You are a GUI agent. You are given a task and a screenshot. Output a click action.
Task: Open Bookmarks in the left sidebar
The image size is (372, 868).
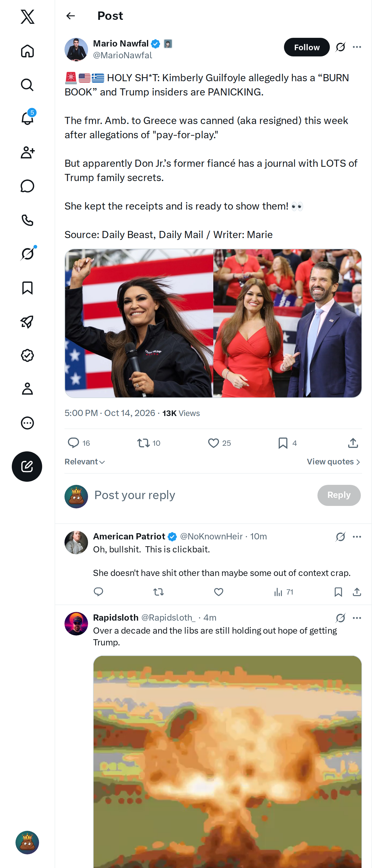tap(28, 288)
